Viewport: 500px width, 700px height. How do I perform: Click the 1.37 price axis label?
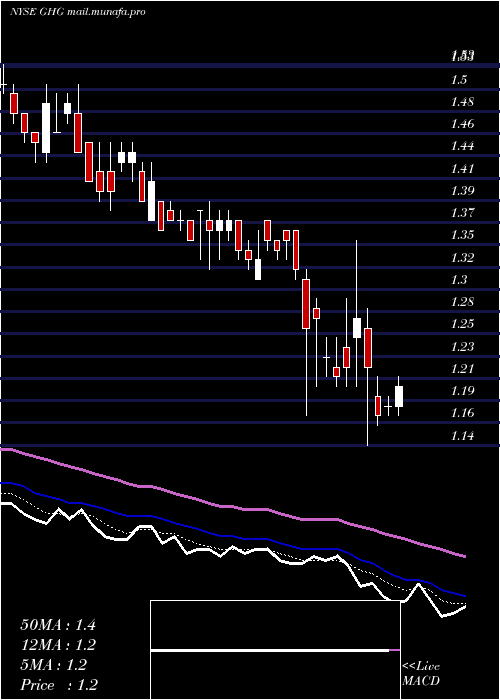pos(462,212)
